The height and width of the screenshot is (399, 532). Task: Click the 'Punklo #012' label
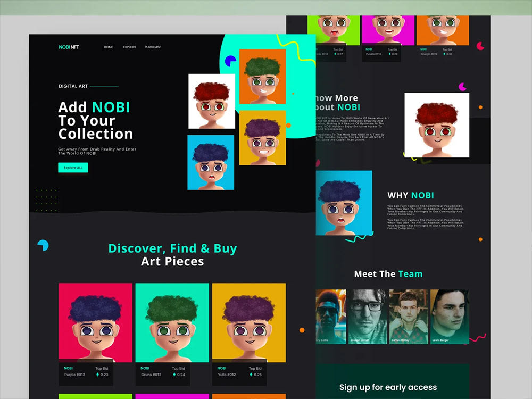click(373, 54)
